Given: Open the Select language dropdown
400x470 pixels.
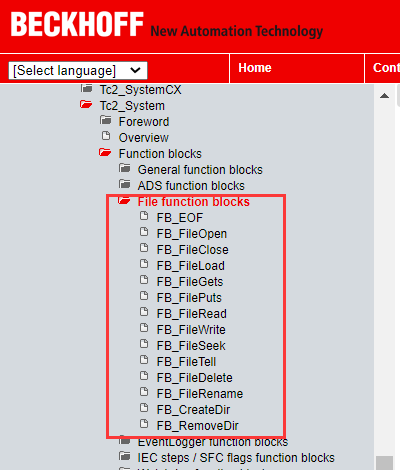Looking at the screenshot, I should 78,70.
